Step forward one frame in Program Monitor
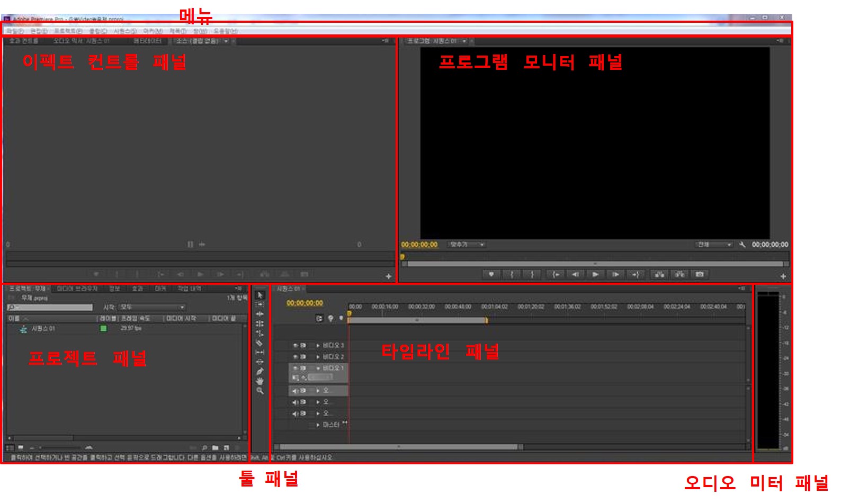 click(x=615, y=274)
